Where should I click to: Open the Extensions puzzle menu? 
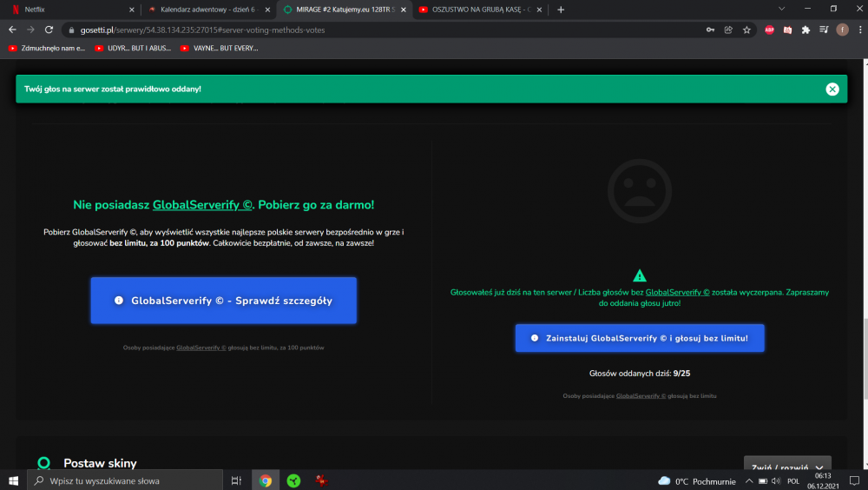click(806, 30)
